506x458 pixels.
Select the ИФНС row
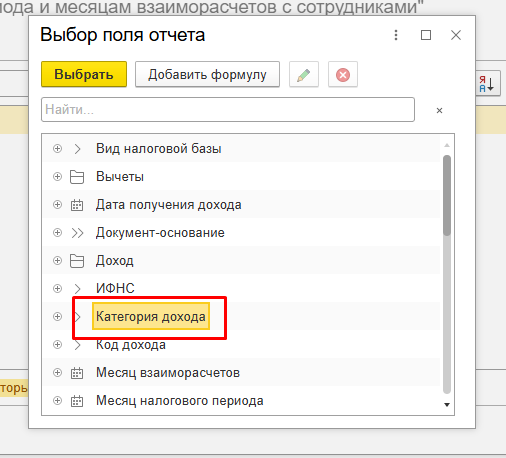[241, 288]
